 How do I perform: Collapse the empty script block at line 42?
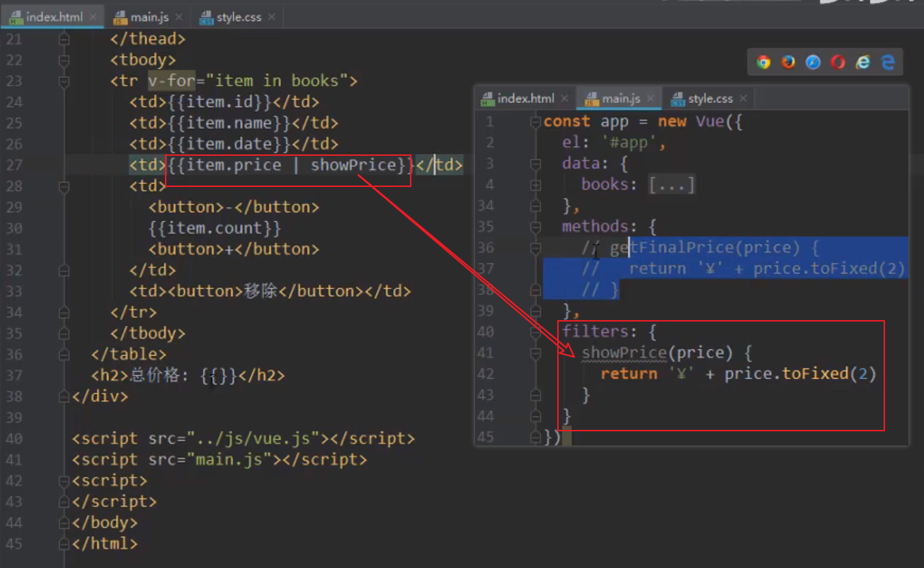coord(64,480)
